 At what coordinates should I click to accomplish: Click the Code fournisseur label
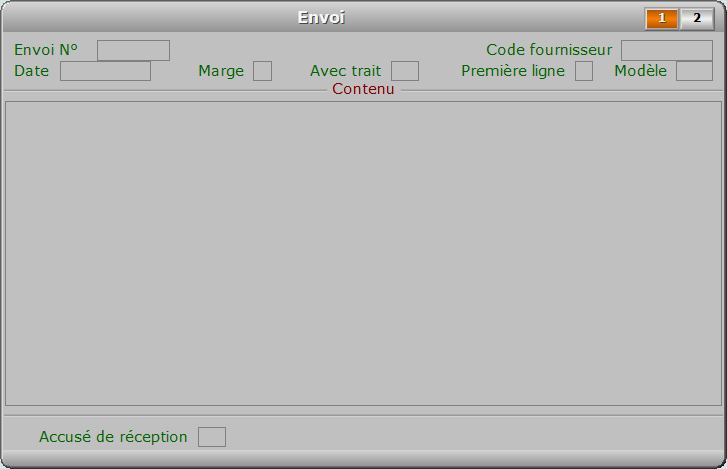pos(549,50)
